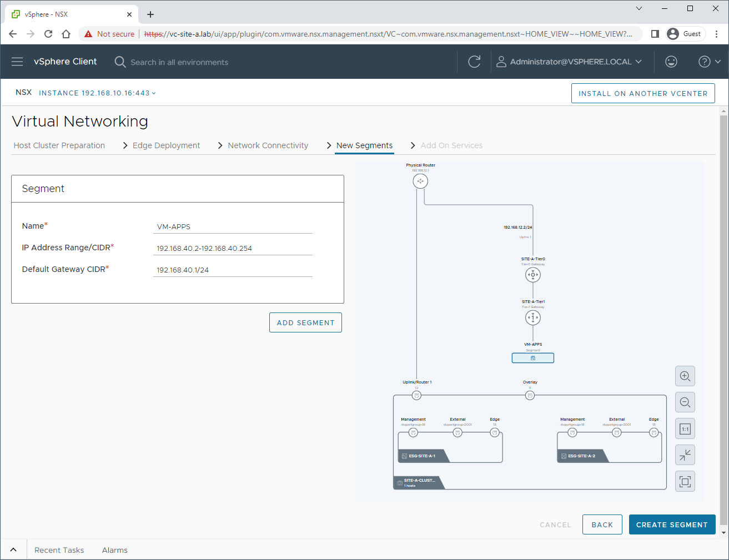The width and height of the screenshot is (729, 560).
Task: Reset topology to 1:1 scale
Action: coord(685,429)
